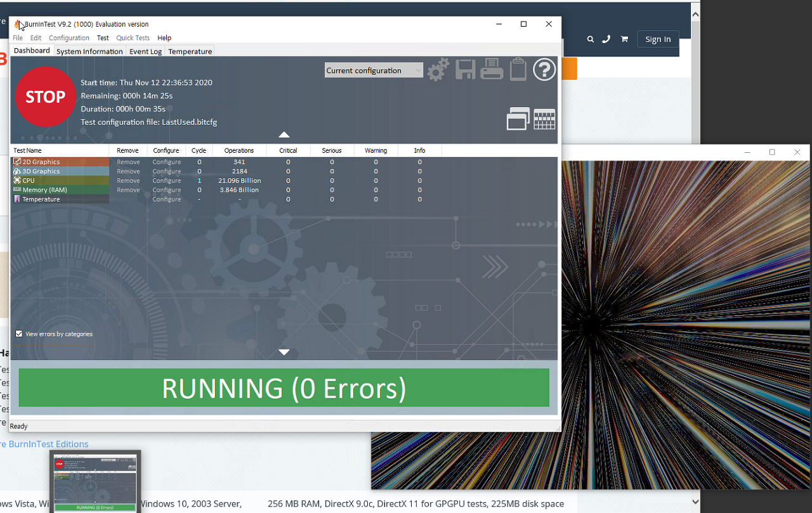812x513 pixels.
Task: Click the 3D Graphics test icon
Action: tap(17, 171)
